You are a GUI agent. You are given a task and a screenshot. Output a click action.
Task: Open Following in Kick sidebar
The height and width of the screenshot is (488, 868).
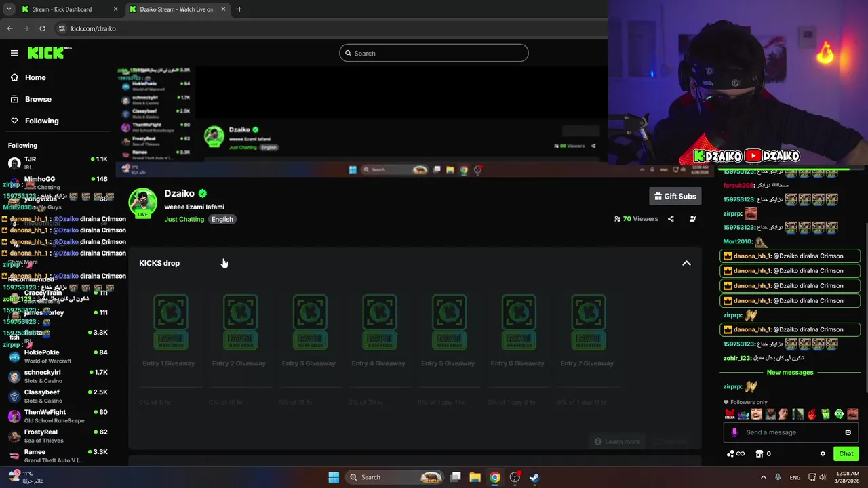point(34,121)
